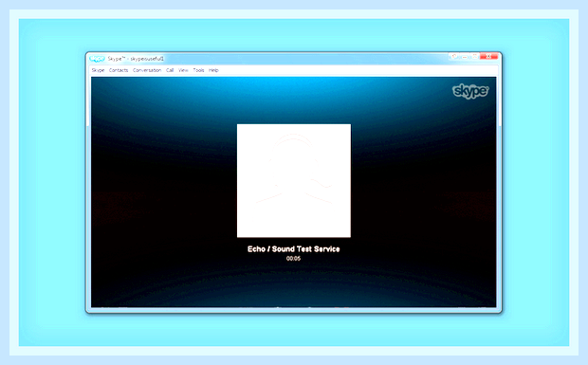Maximize the Skype window
Image resolution: width=588 pixels, height=365 pixels.
point(475,56)
